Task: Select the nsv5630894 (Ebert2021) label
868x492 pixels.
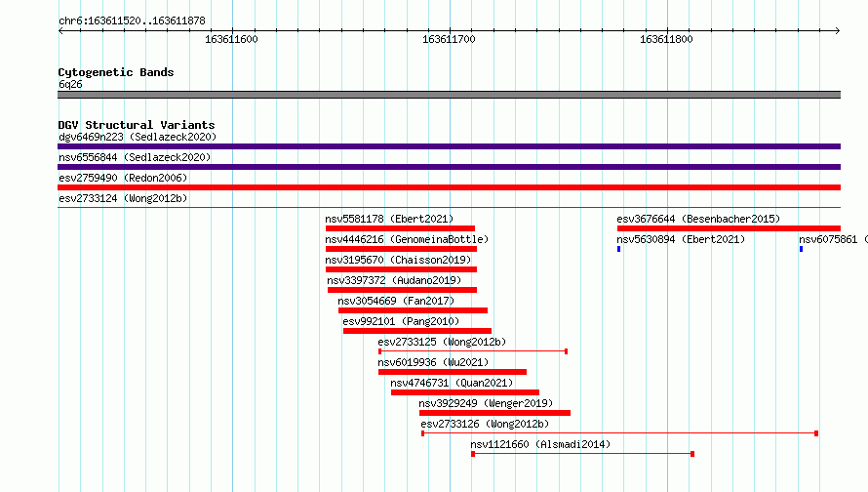Action: [x=681, y=239]
